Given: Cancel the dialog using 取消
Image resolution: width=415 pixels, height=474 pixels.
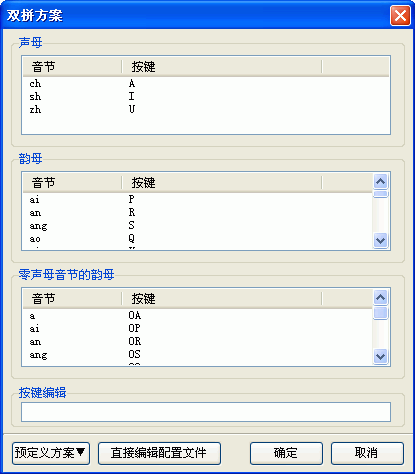Looking at the screenshot, I should (367, 453).
